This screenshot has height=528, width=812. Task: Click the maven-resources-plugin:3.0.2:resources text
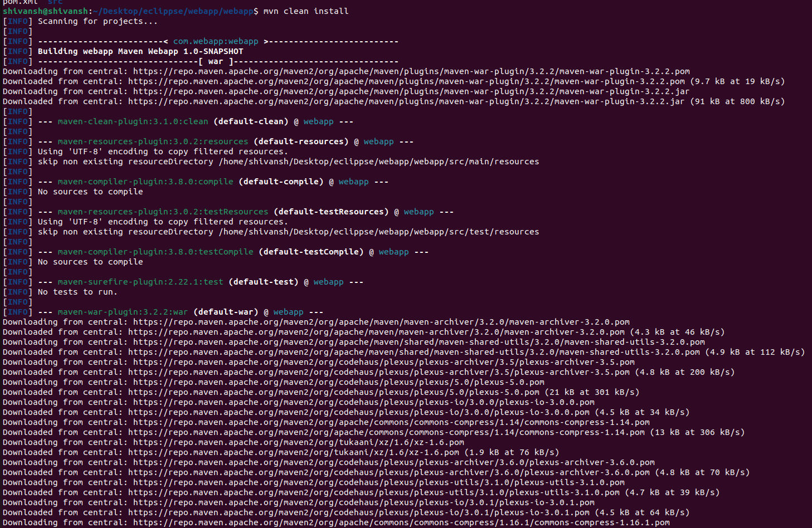153,141
